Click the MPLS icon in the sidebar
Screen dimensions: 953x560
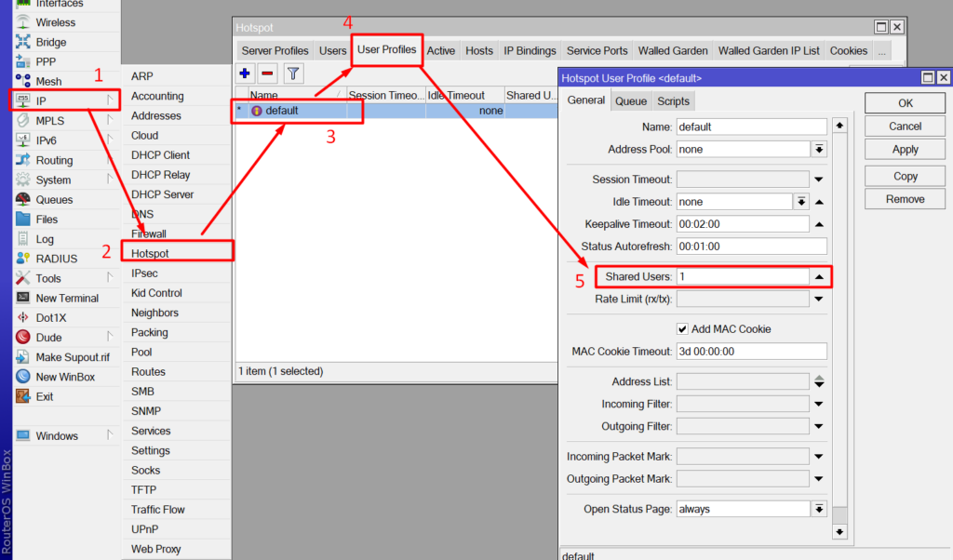click(x=23, y=121)
